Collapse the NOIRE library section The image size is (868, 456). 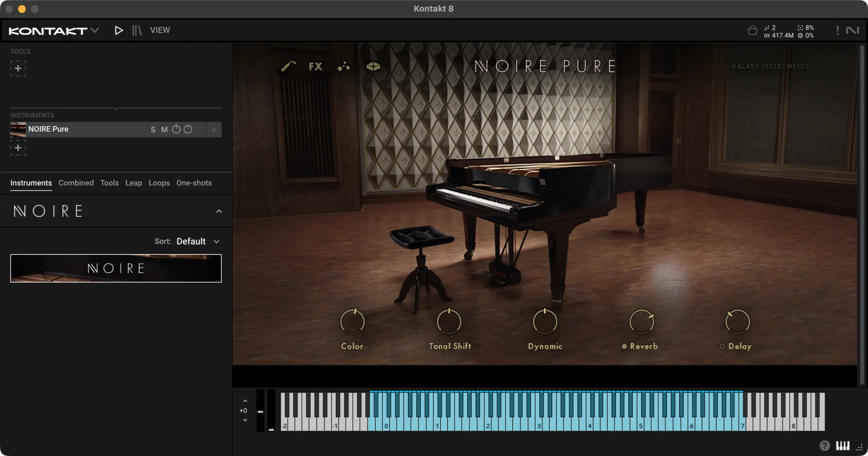219,211
